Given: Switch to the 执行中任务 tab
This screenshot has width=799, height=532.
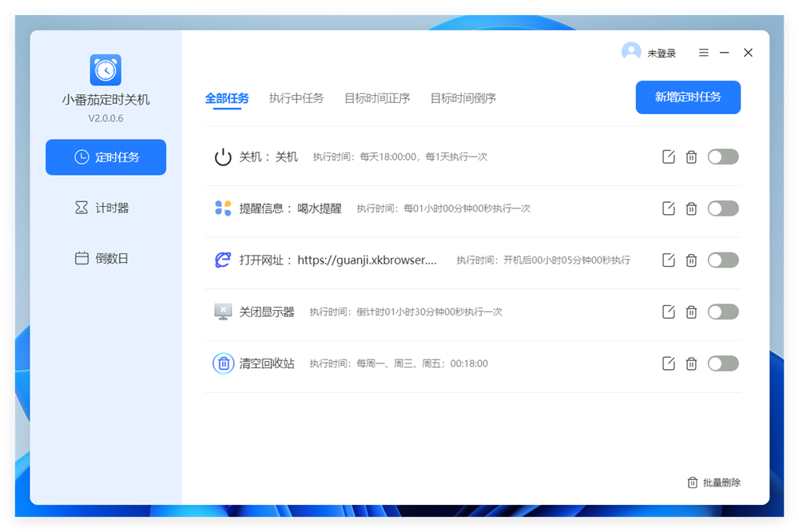Looking at the screenshot, I should coord(296,98).
